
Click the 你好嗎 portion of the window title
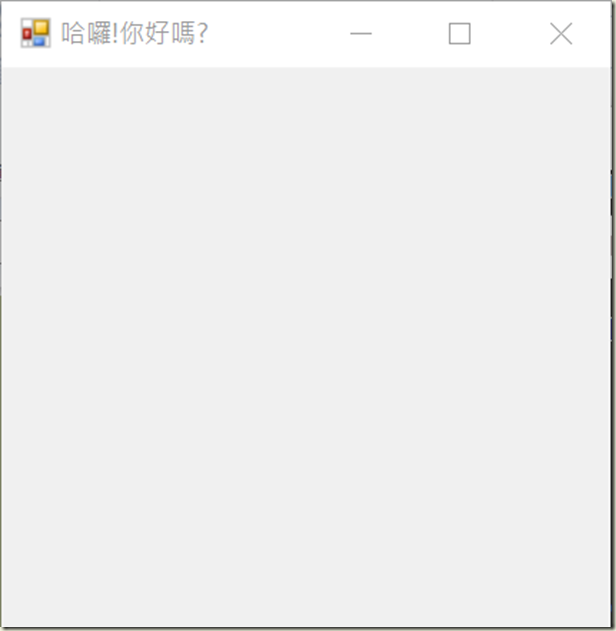157,33
